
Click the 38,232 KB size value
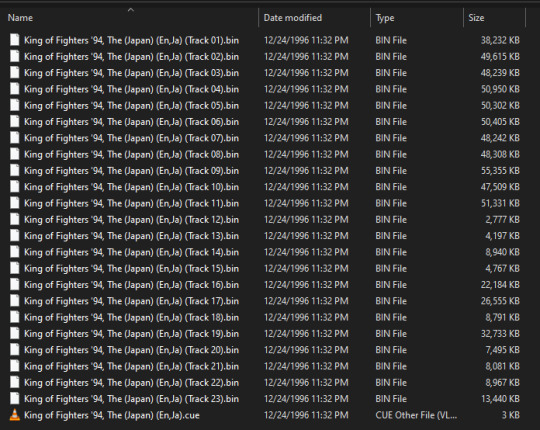[x=500, y=40]
